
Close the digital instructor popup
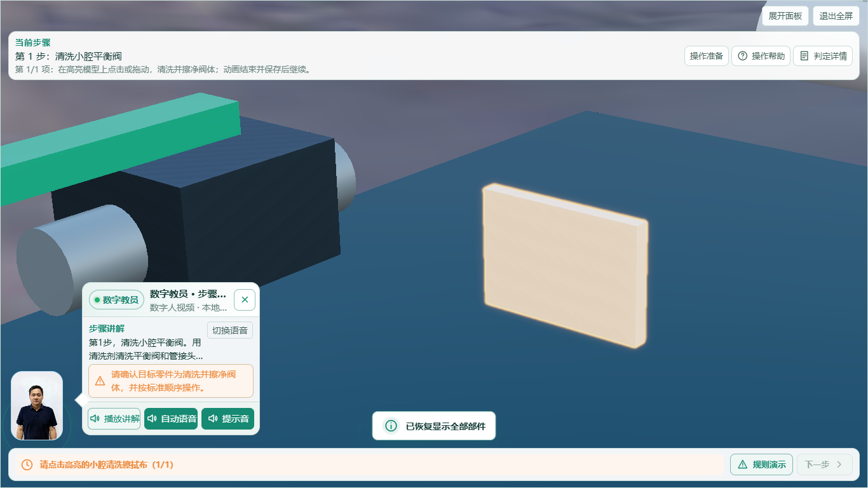[245, 300]
